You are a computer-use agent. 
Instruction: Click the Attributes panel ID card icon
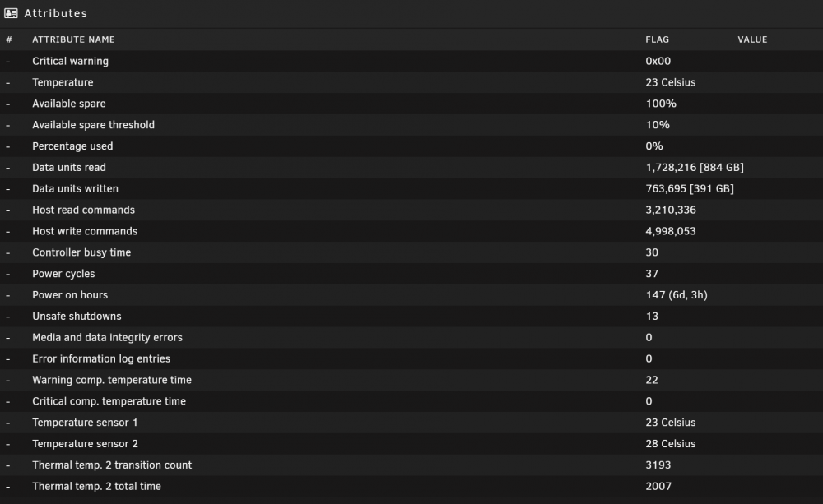click(11, 13)
